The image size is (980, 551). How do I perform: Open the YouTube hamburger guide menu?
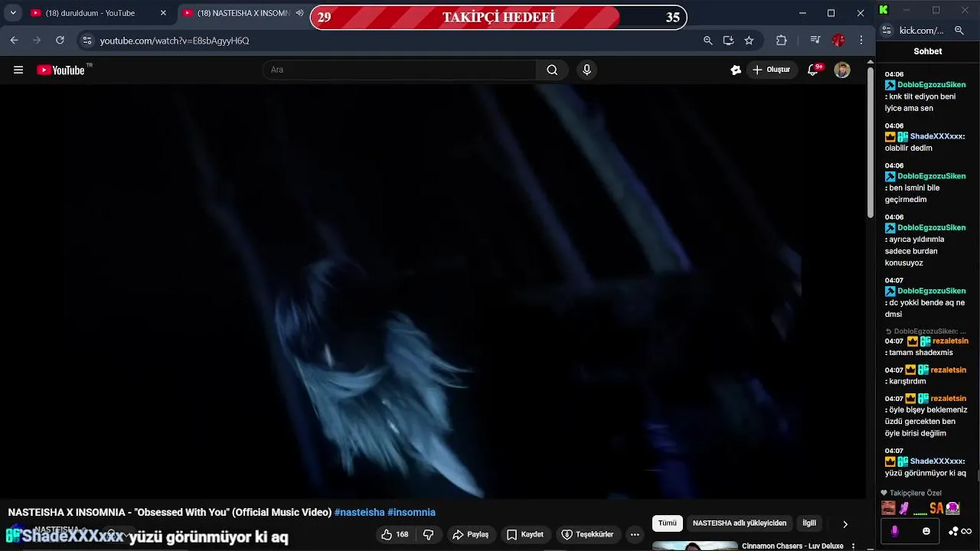point(18,70)
